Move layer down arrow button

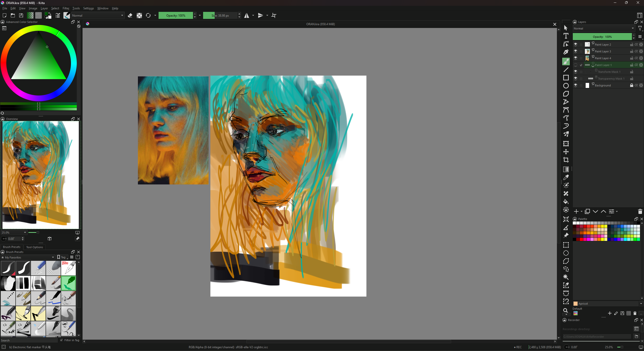[595, 211]
